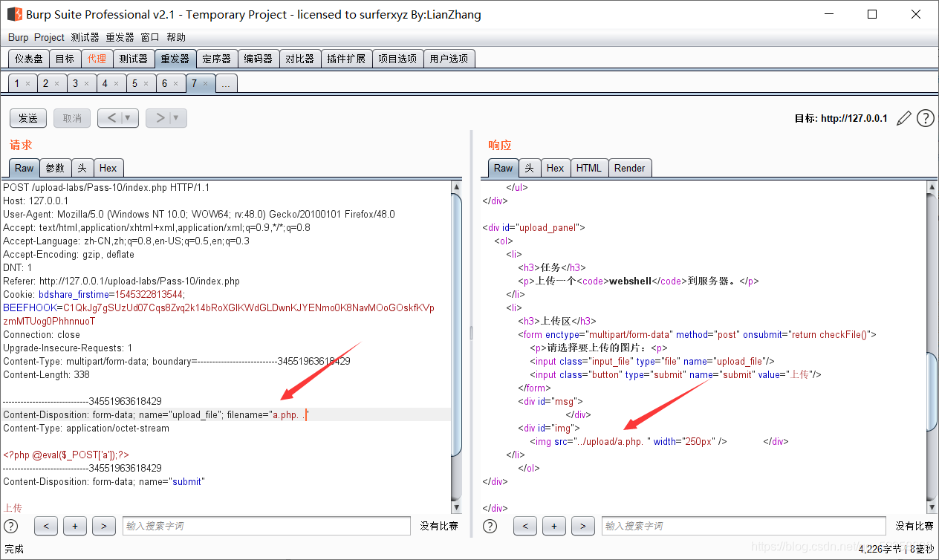Select request 参数 view tab
939x560 pixels.
(x=55, y=168)
